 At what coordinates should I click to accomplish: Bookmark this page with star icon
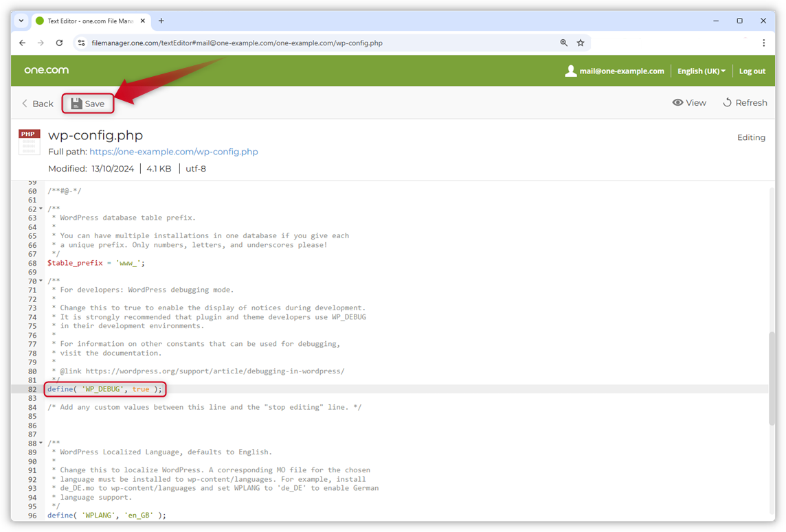pyautogui.click(x=581, y=43)
